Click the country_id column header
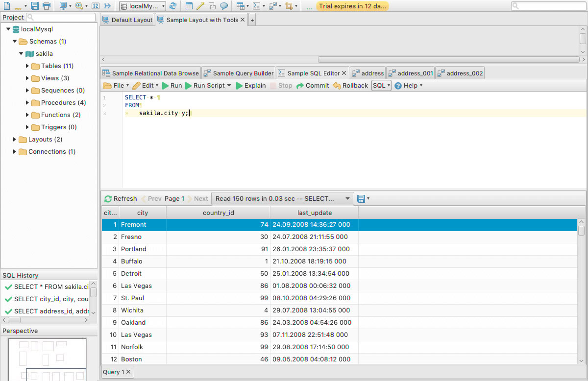 pos(218,213)
